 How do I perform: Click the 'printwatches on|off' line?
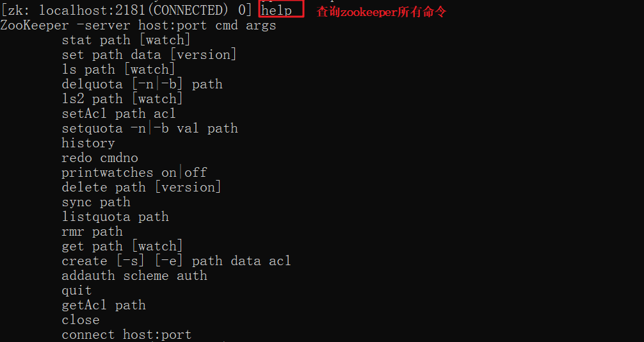[x=134, y=173]
